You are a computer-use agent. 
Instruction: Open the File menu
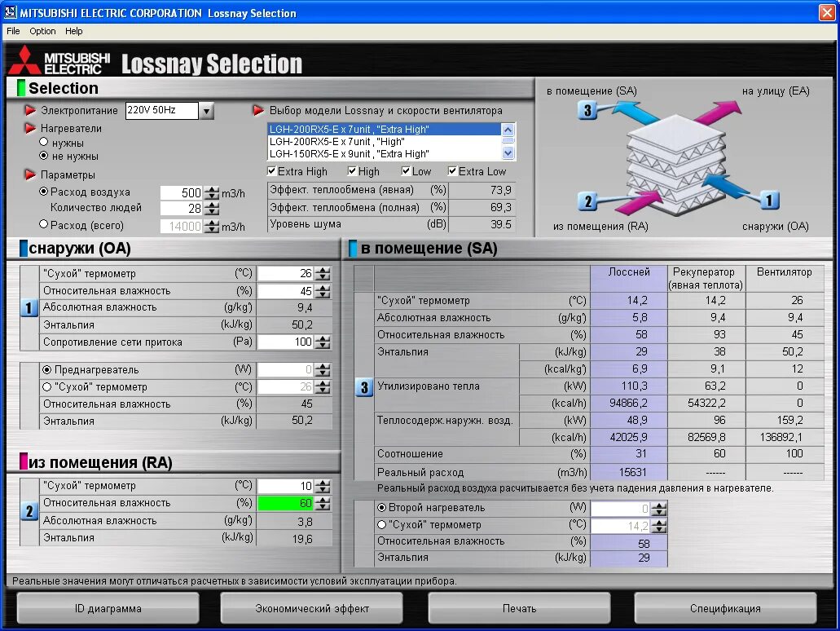[x=13, y=31]
